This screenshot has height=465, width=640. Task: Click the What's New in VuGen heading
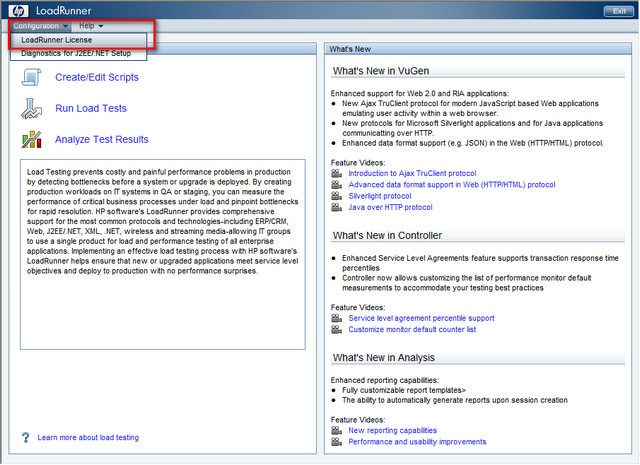(381, 71)
